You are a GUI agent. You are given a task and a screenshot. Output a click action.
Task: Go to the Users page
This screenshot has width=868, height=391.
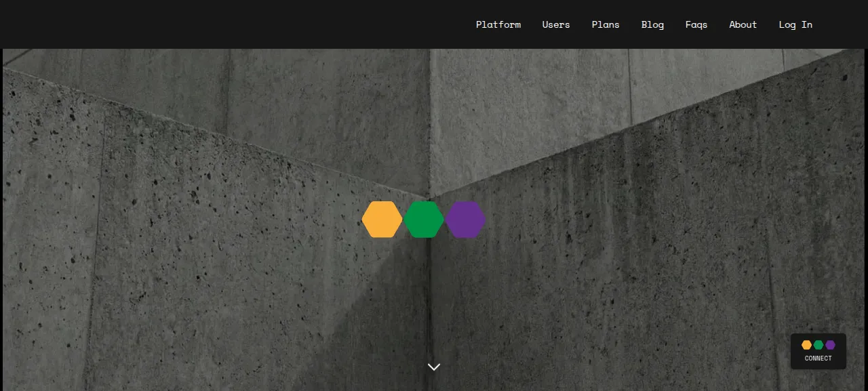(x=555, y=24)
